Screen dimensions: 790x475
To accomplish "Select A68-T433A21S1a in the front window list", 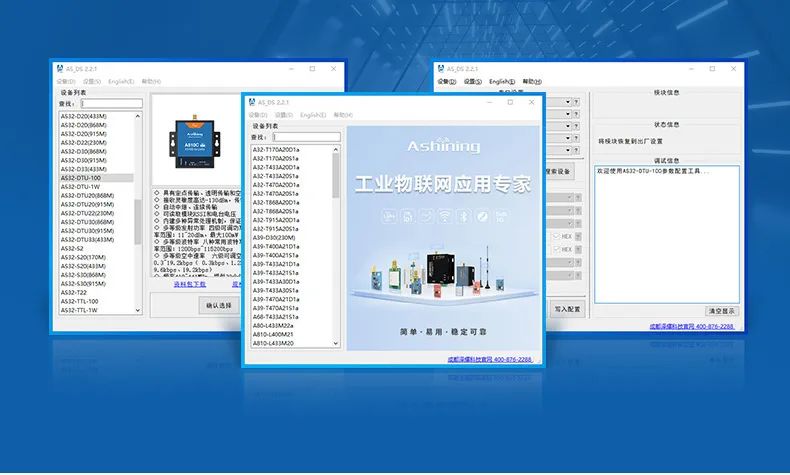I will point(276,317).
